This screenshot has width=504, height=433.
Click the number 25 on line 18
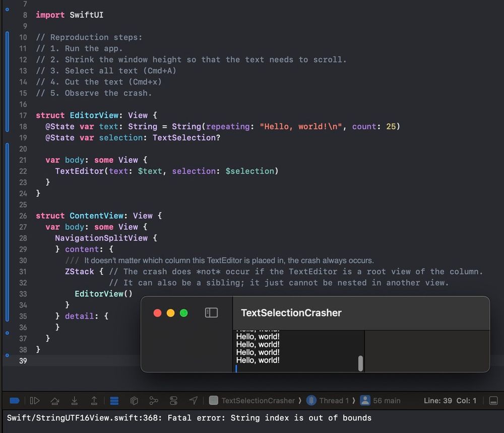click(x=391, y=127)
